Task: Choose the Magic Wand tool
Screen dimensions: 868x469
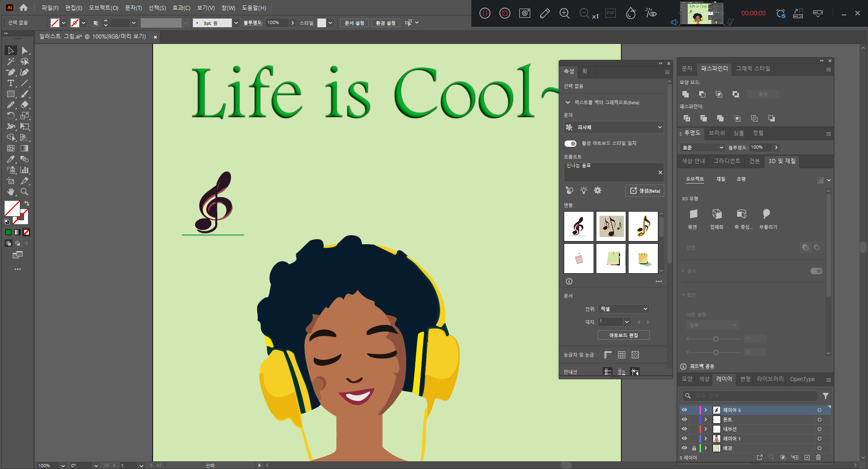Action: point(10,62)
